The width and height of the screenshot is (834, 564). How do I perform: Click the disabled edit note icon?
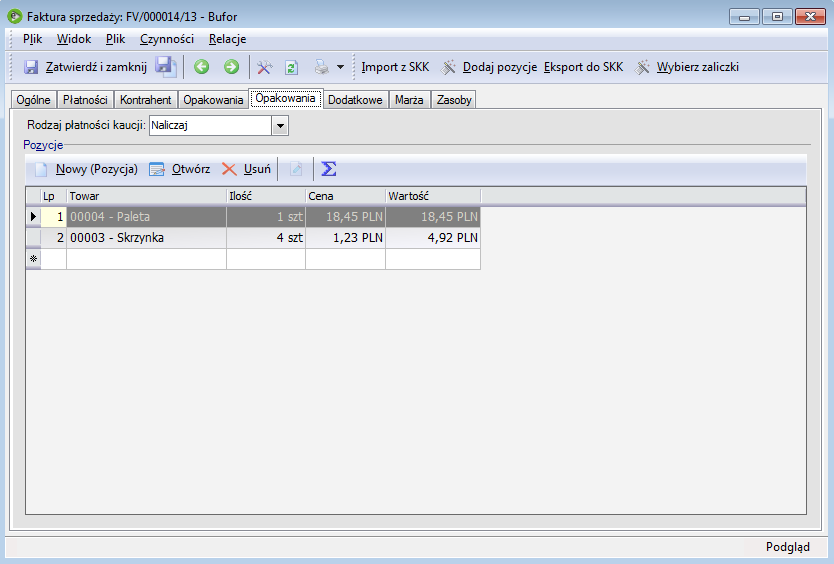[296, 170]
